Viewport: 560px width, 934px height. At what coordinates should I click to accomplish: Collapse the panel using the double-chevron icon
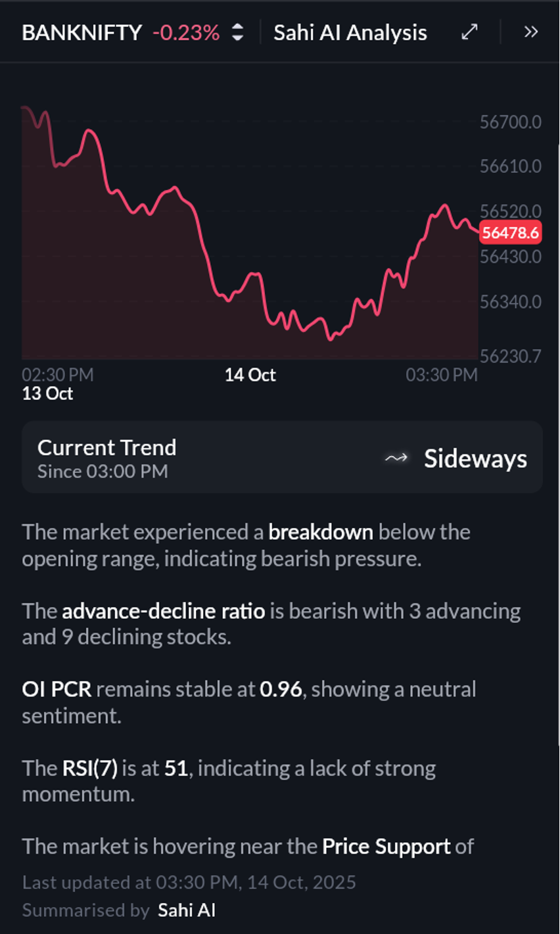530,32
